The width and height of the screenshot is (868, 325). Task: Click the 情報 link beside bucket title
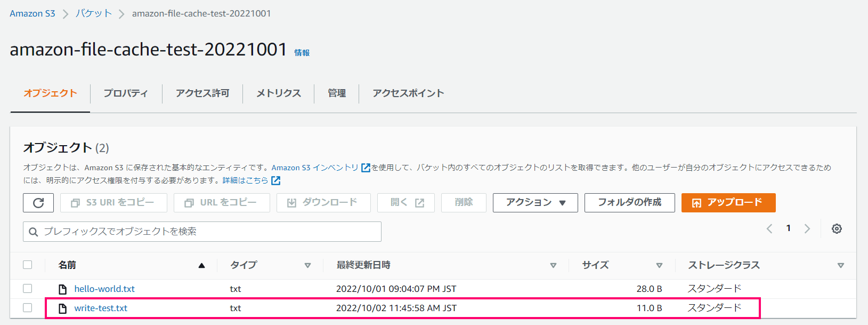tap(302, 52)
